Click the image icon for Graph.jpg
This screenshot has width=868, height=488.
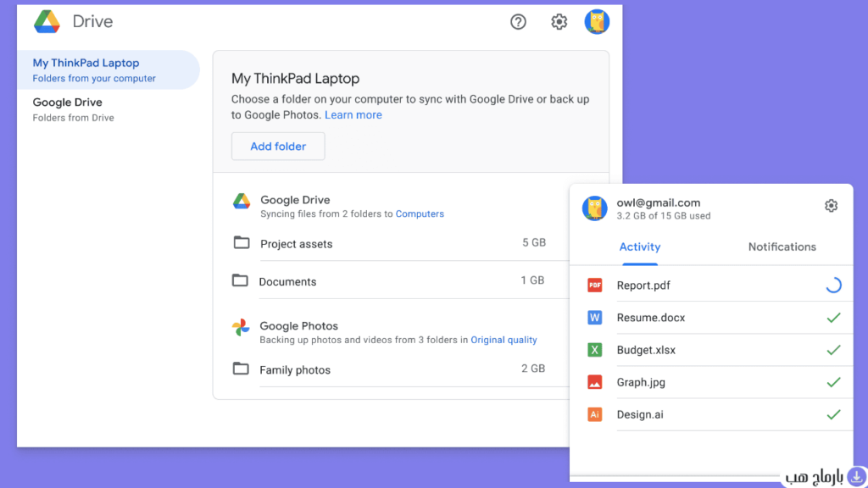(594, 382)
